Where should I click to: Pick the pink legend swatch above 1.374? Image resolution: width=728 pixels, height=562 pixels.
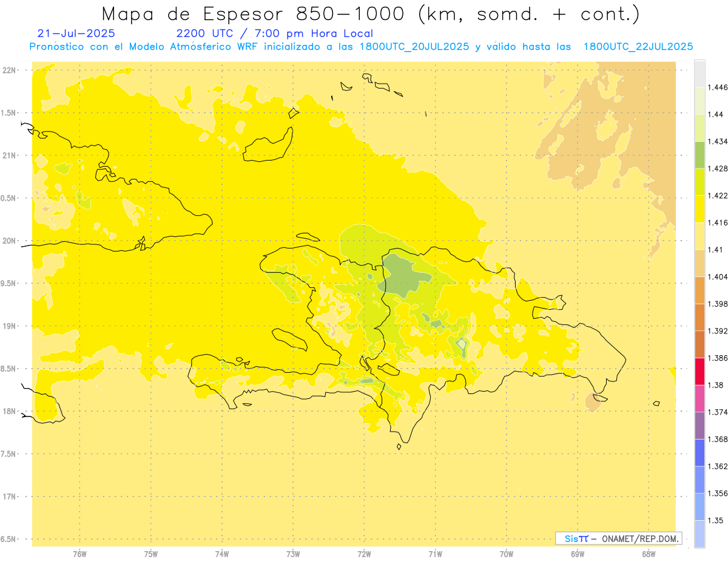coord(699,398)
